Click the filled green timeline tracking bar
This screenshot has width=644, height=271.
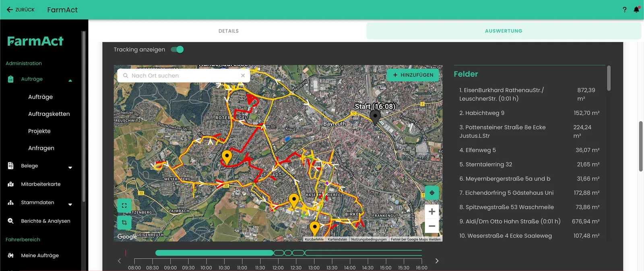pyautogui.click(x=215, y=253)
